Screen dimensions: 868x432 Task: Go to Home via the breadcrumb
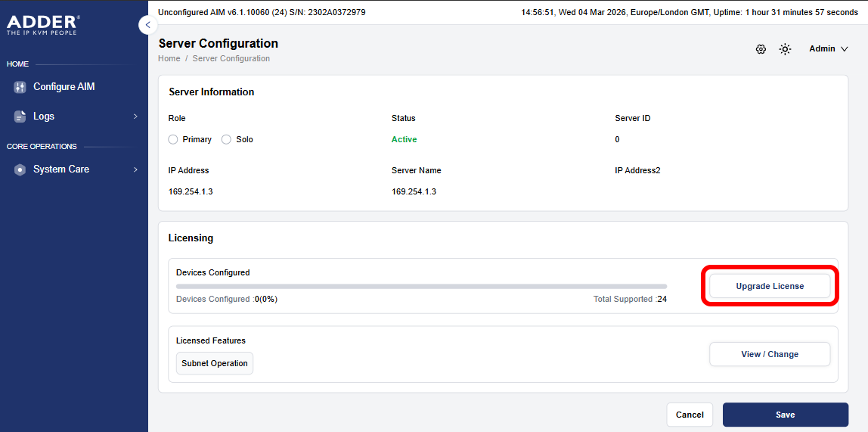pos(169,58)
